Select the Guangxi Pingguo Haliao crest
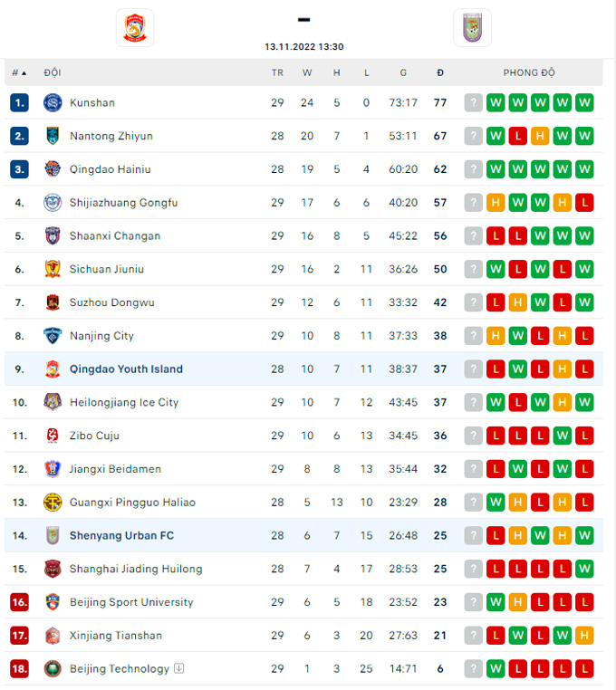616x690 pixels. [52, 503]
